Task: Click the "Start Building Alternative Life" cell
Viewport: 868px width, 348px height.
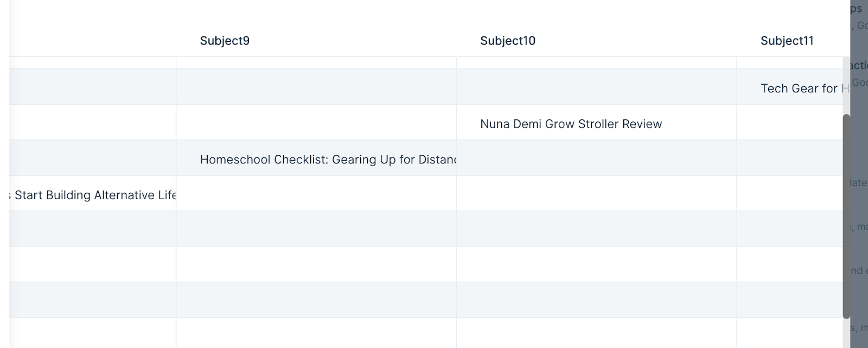Action: (93, 194)
